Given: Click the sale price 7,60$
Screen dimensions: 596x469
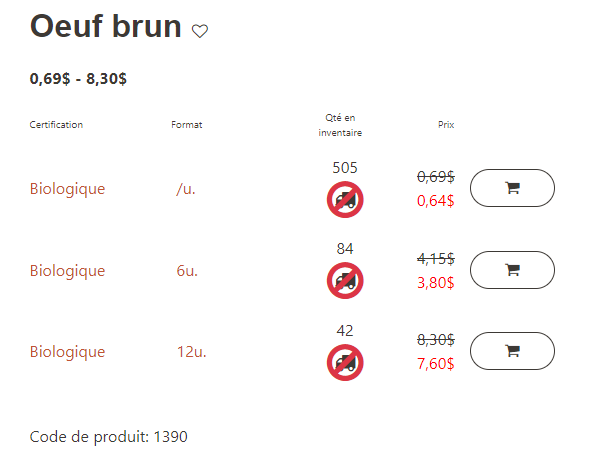Looking at the screenshot, I should click(x=436, y=364).
